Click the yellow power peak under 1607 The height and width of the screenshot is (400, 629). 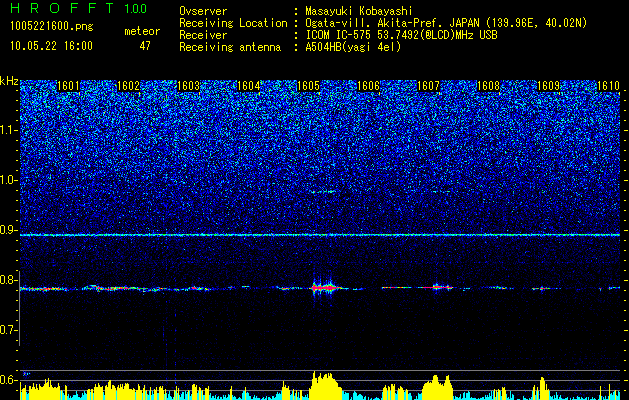(x=438, y=388)
